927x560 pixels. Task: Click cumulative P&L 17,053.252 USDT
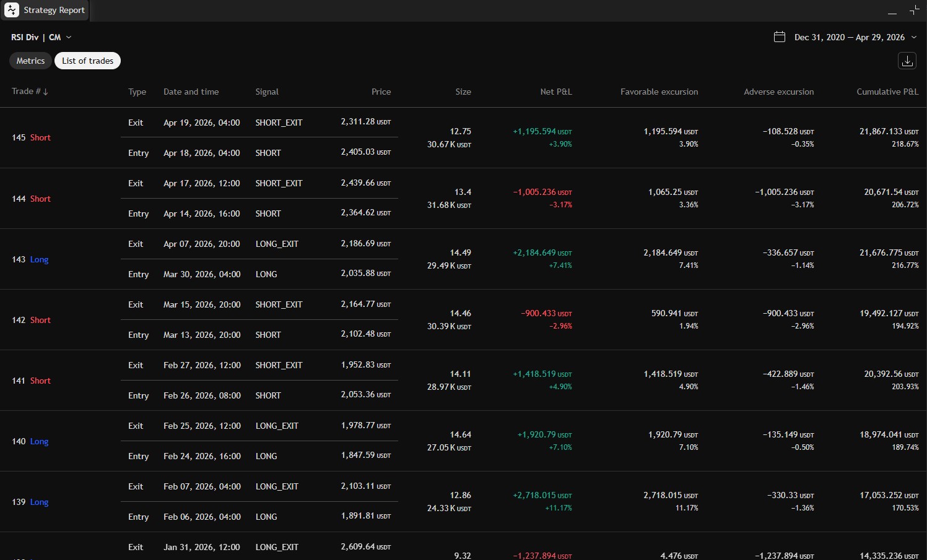tap(889, 495)
